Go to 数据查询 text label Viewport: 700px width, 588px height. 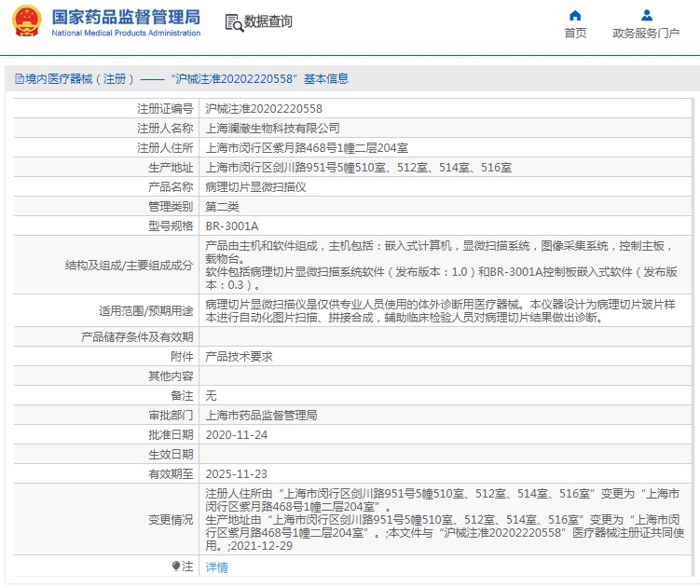pos(268,22)
